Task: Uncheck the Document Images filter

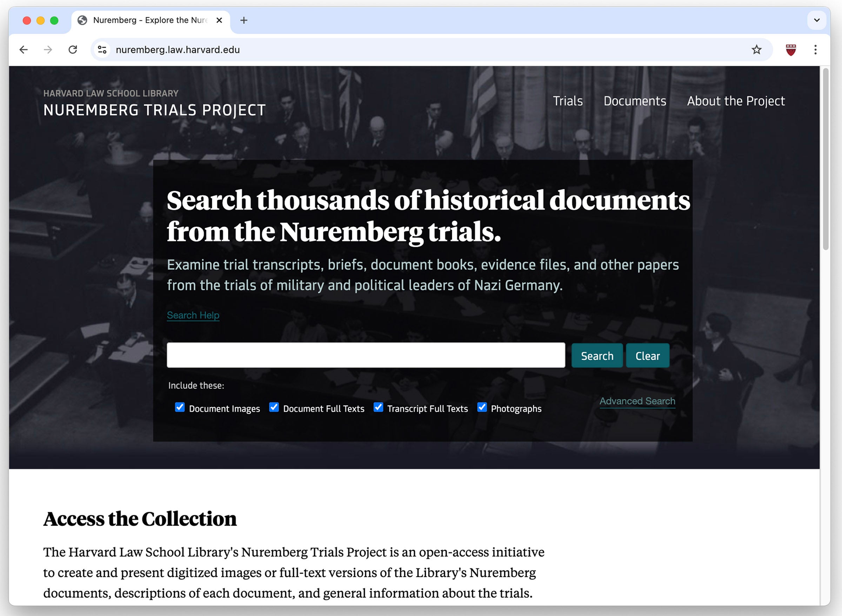Action: 180,407
